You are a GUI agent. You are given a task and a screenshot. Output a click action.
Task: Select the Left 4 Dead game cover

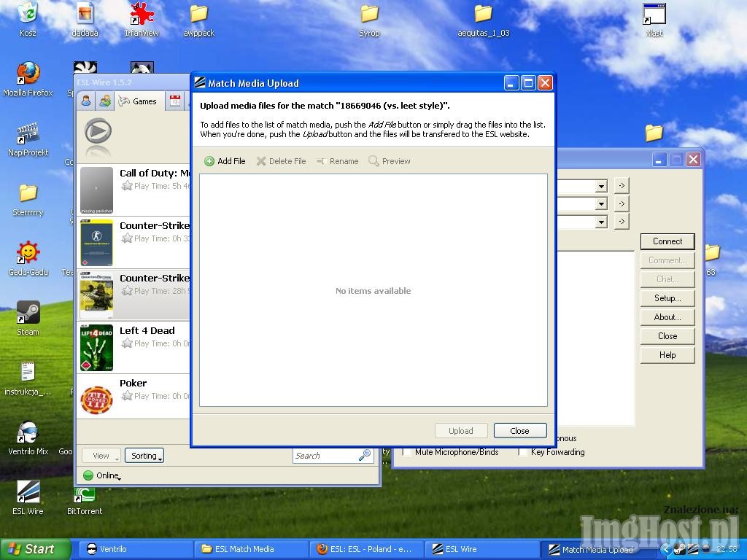pyautogui.click(x=97, y=347)
